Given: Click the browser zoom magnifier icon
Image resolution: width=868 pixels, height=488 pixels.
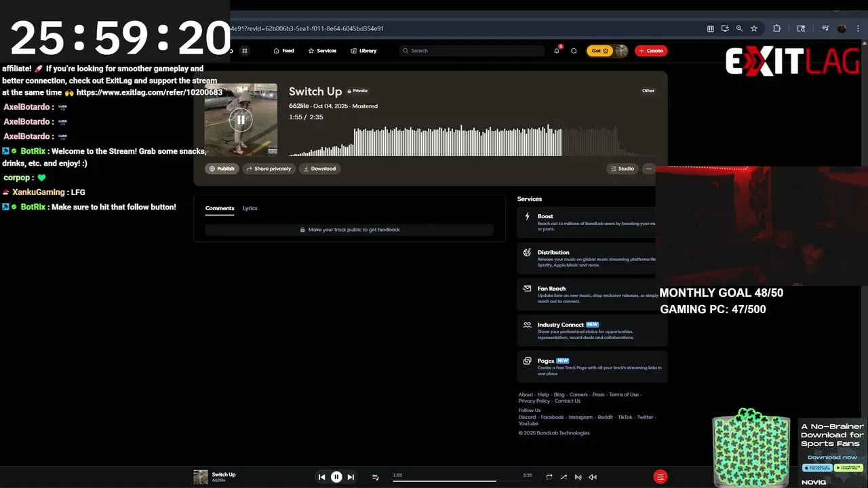Looking at the screenshot, I should click(739, 28).
